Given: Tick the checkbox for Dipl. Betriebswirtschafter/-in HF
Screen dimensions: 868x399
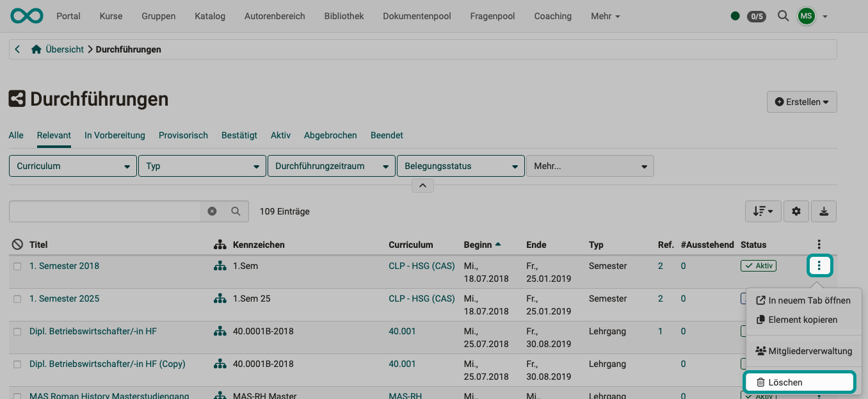Looking at the screenshot, I should click(x=17, y=331).
